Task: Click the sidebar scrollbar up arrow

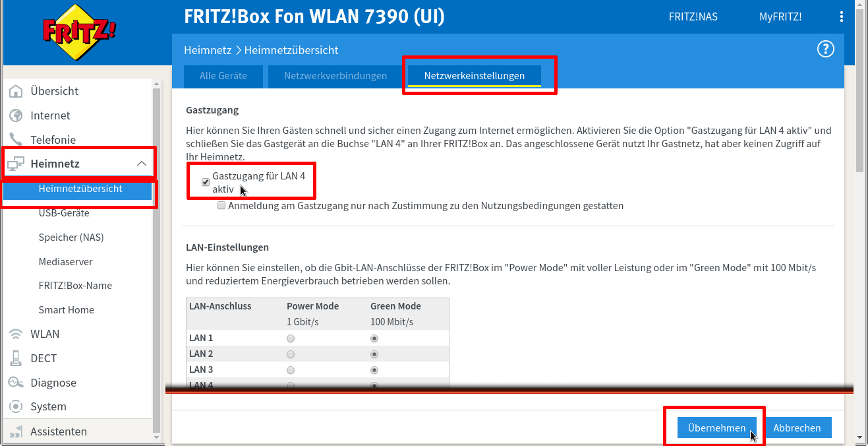Action: tap(156, 84)
